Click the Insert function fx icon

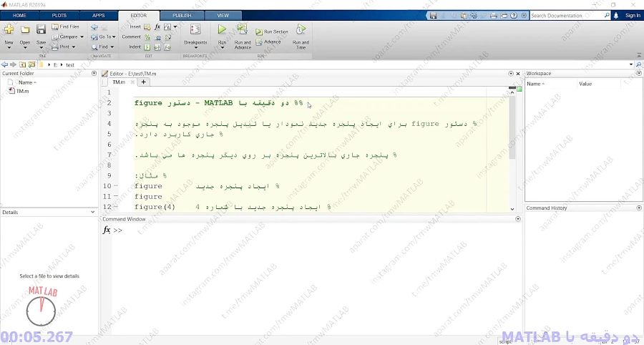(157, 26)
